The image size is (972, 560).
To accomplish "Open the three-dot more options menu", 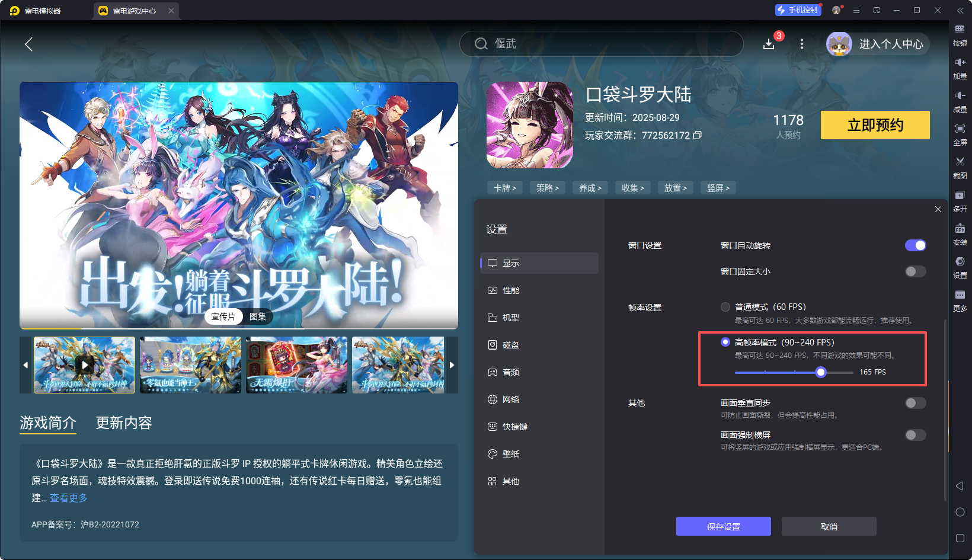I will (x=802, y=44).
